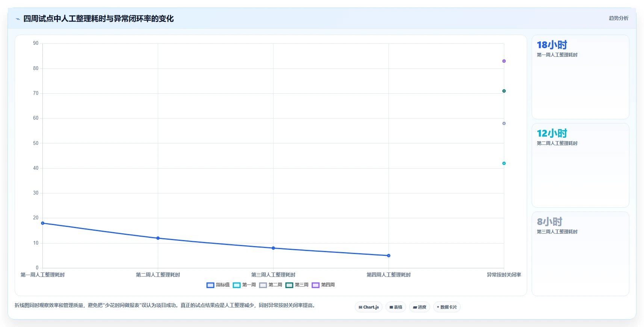Click the Chart.js tag chip
Viewport: 644px width, 327px height.
point(369,307)
